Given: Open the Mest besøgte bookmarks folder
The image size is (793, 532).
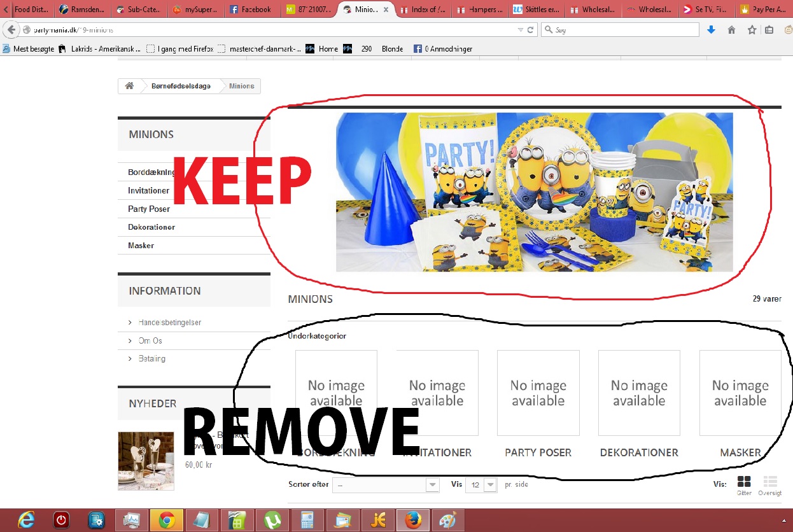Looking at the screenshot, I should click(x=29, y=48).
